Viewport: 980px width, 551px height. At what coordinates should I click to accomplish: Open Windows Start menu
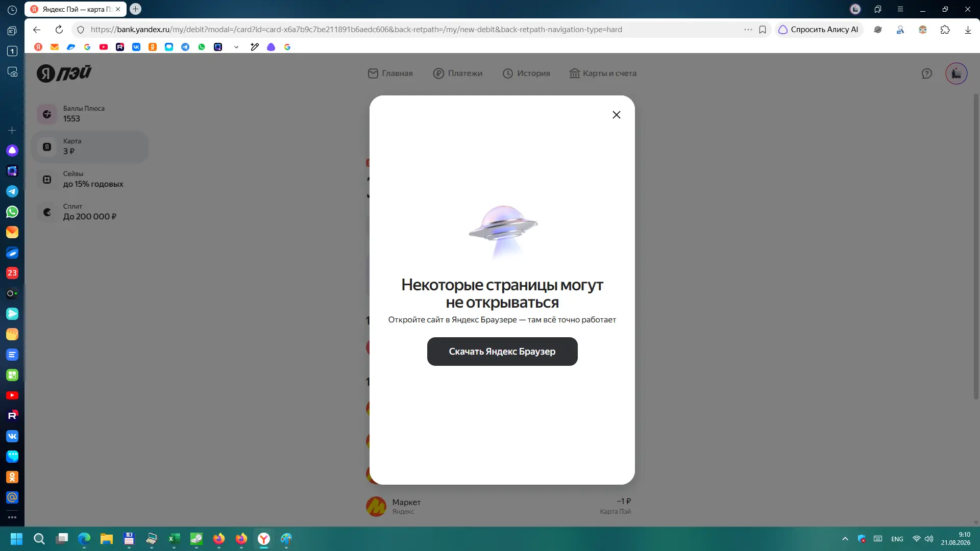(x=16, y=539)
